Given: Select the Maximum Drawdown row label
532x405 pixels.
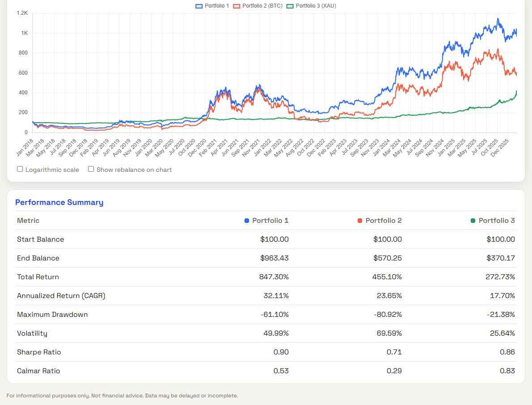Looking at the screenshot, I should pyautogui.click(x=52, y=315).
